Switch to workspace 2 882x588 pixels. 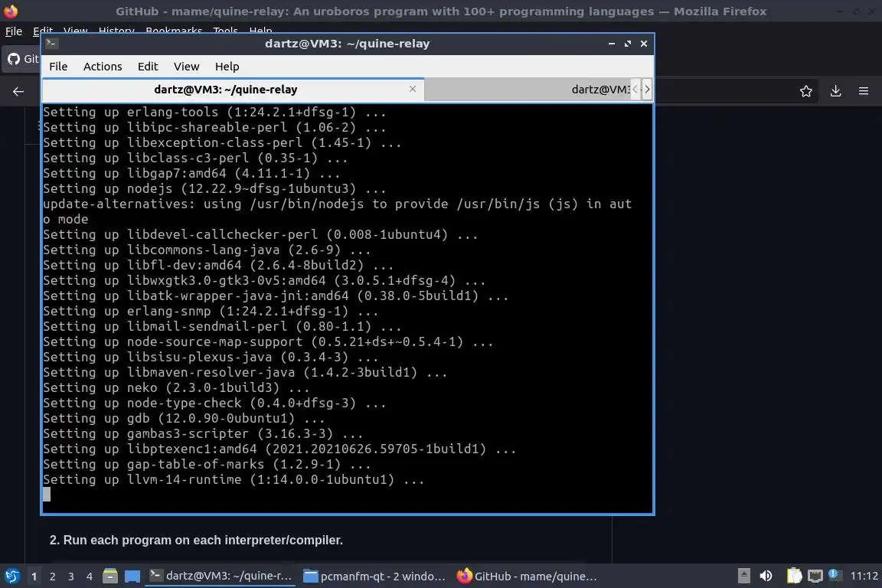pos(52,577)
